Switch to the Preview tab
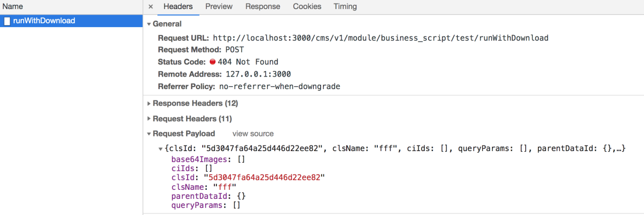The width and height of the screenshot is (644, 215). (x=219, y=7)
